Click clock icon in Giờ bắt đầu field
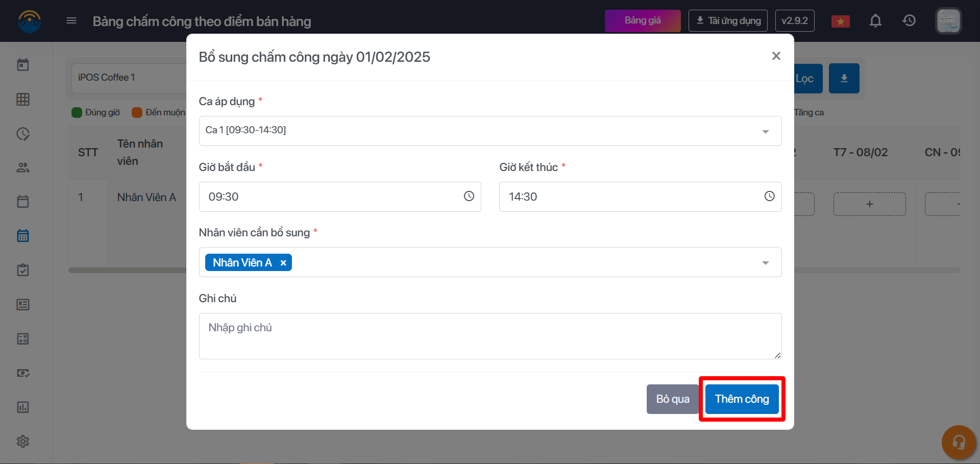The width and height of the screenshot is (980, 464). pyautogui.click(x=469, y=197)
